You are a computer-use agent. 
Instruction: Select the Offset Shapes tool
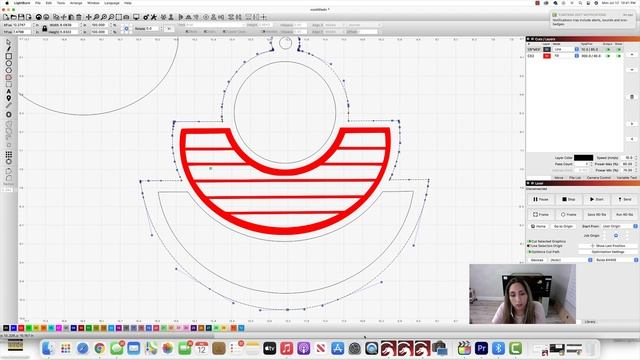tap(9, 115)
